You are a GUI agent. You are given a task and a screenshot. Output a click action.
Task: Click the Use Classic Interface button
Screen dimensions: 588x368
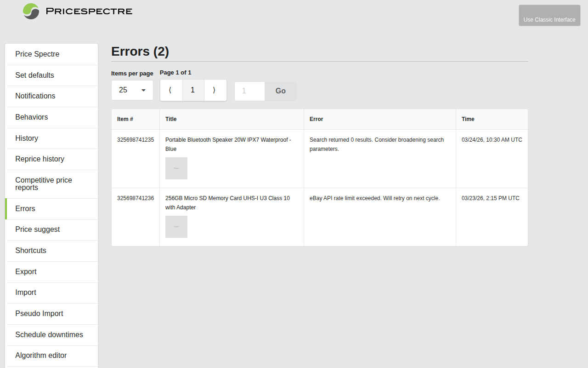(x=549, y=15)
